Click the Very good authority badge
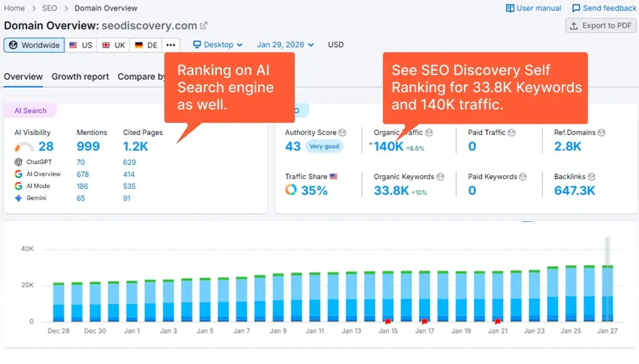This screenshot has height=364, width=639. point(324,146)
